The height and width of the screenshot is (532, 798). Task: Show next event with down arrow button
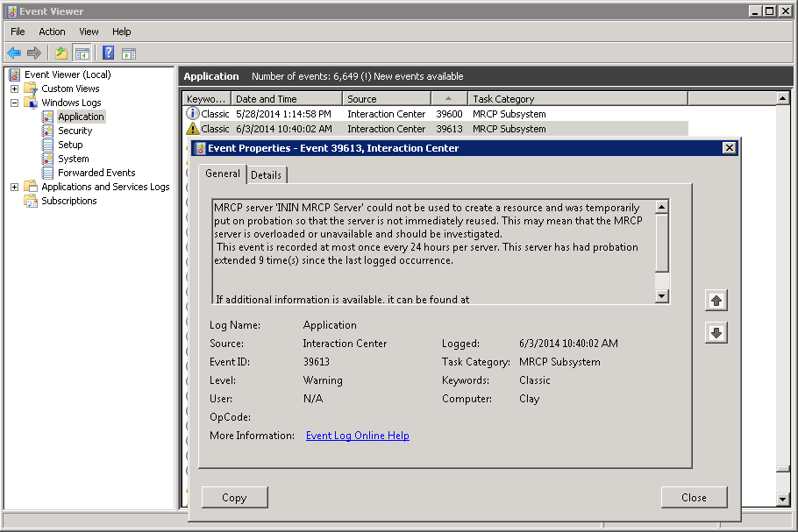716,333
